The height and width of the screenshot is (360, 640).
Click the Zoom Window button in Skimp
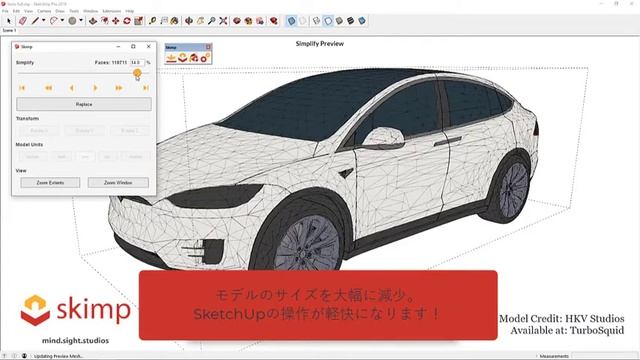118,182
